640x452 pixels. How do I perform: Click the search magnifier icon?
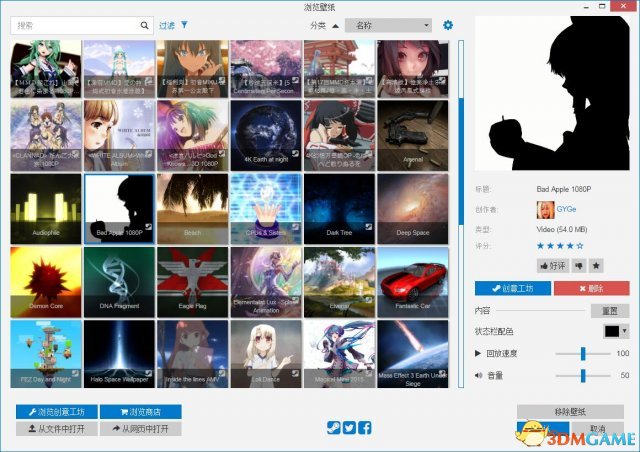pos(144,25)
